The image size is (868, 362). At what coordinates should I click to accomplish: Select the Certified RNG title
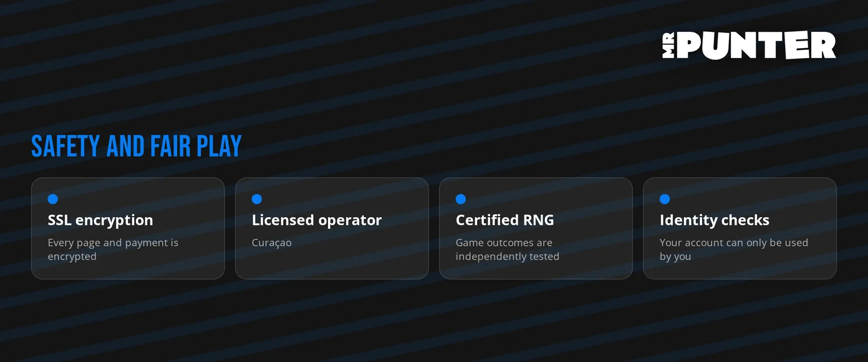[505, 220]
